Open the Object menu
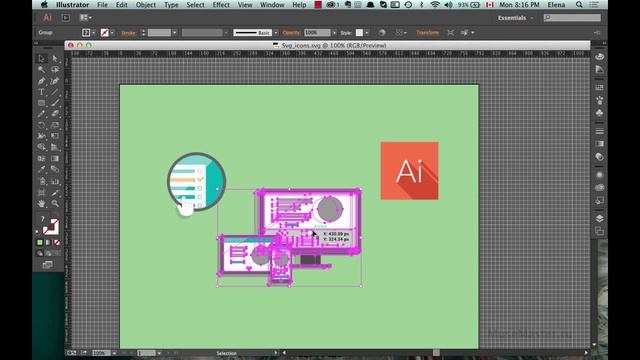 [146, 5]
